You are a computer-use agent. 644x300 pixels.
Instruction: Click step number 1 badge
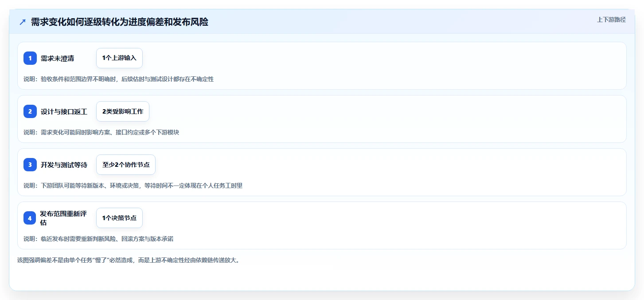click(30, 58)
